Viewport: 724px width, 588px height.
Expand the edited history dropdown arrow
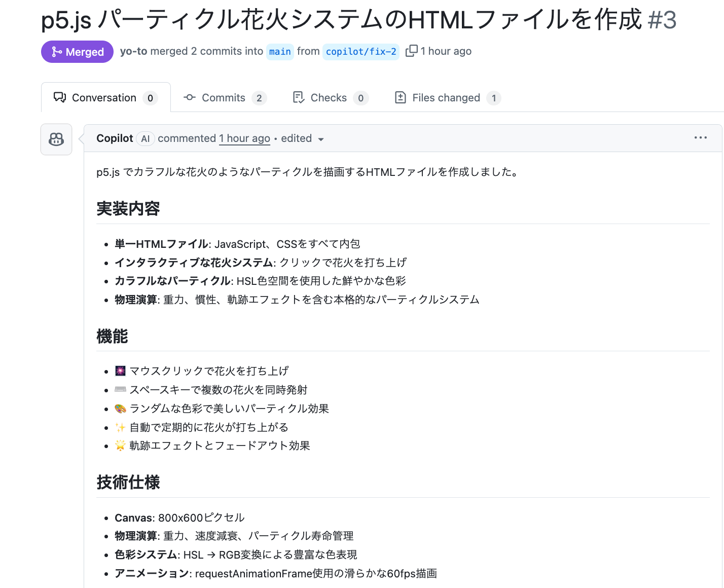pos(320,139)
